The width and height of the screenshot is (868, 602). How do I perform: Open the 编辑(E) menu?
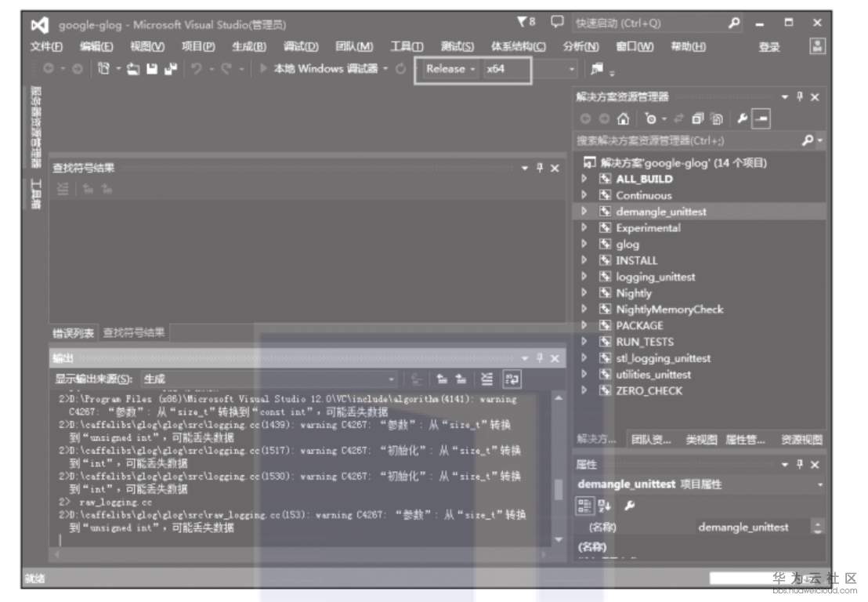96,46
